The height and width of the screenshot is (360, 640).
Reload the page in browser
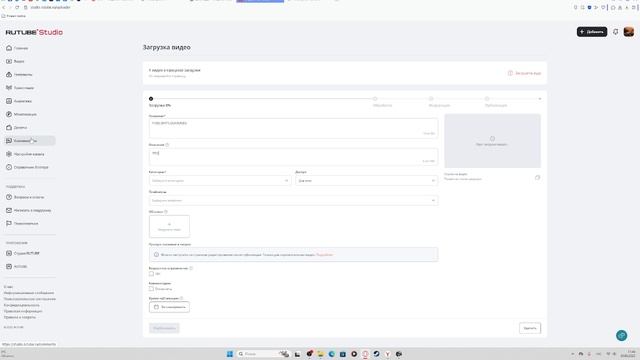tap(17, 7)
